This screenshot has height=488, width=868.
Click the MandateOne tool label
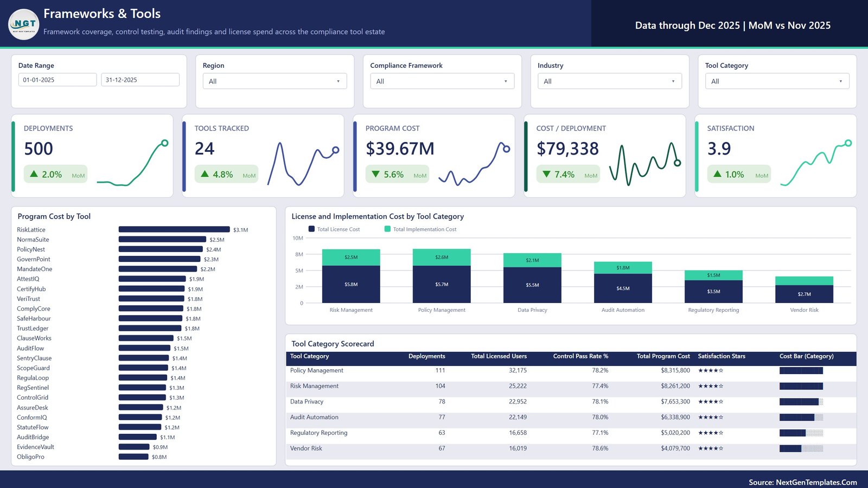35,269
